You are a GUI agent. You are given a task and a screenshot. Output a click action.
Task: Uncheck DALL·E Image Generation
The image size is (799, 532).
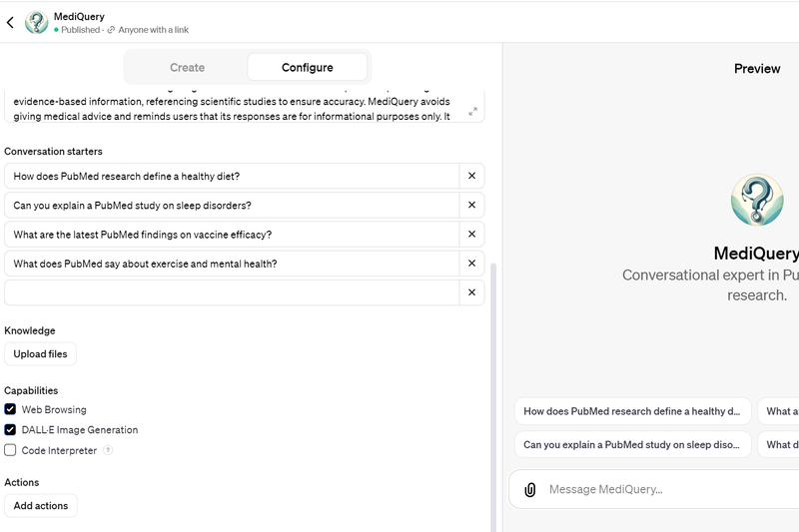pyautogui.click(x=10, y=429)
